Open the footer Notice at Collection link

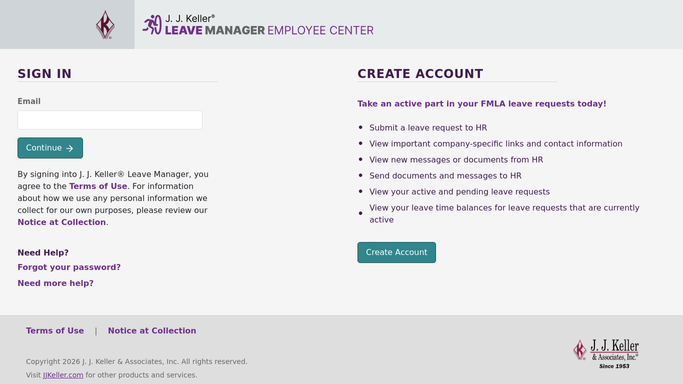tap(152, 331)
